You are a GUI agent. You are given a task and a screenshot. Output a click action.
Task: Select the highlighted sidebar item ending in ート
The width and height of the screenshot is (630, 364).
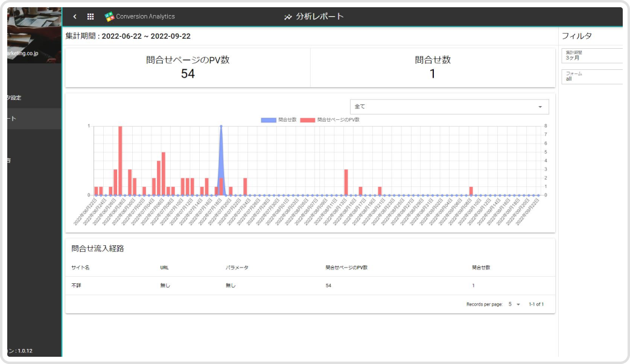coord(31,119)
